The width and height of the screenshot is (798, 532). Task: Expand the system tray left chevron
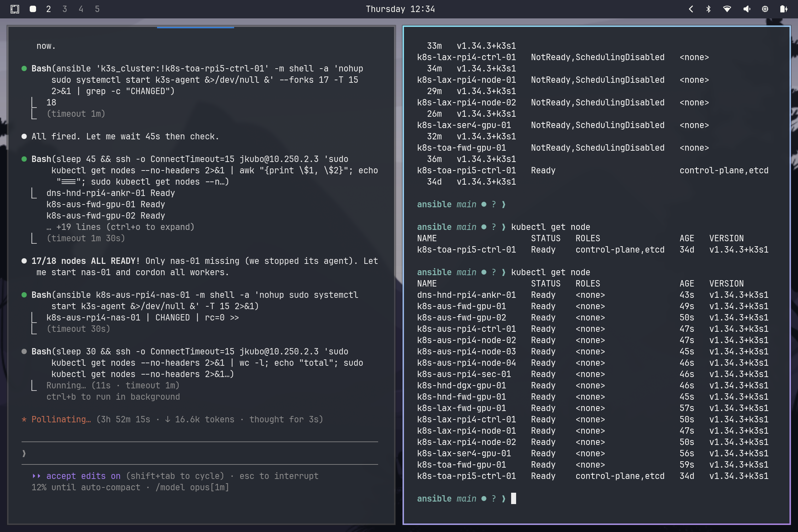(x=691, y=9)
